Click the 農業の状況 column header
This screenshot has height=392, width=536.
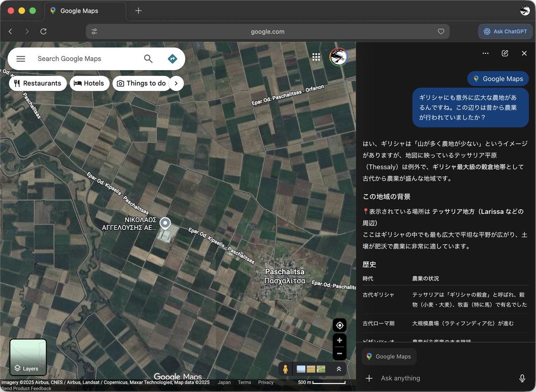[425, 278]
